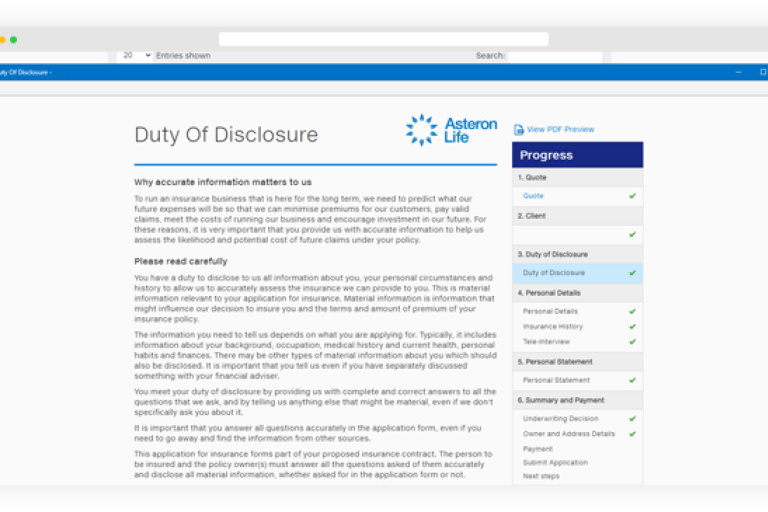The image size is (768, 512).
Task: Click the PDF document icon
Action: 518,130
